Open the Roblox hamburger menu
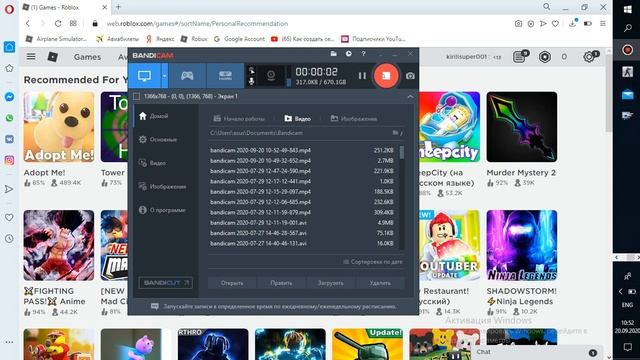This screenshot has width=640, height=360. (31, 57)
